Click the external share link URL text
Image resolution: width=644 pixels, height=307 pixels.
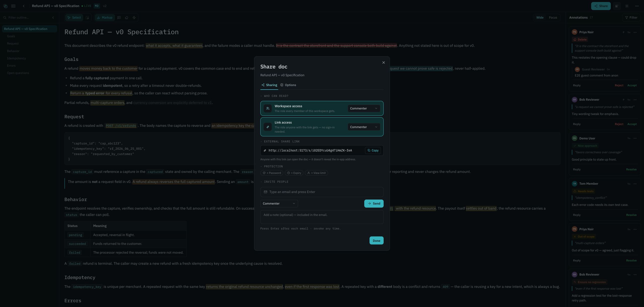(310, 150)
